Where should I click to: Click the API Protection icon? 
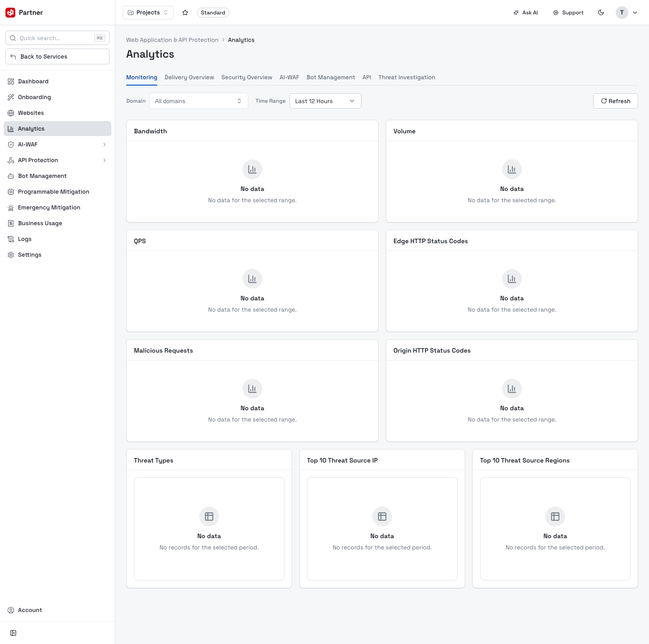11,160
